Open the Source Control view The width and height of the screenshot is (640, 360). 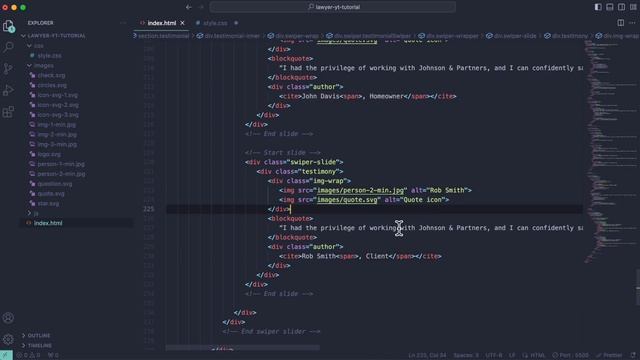8,69
